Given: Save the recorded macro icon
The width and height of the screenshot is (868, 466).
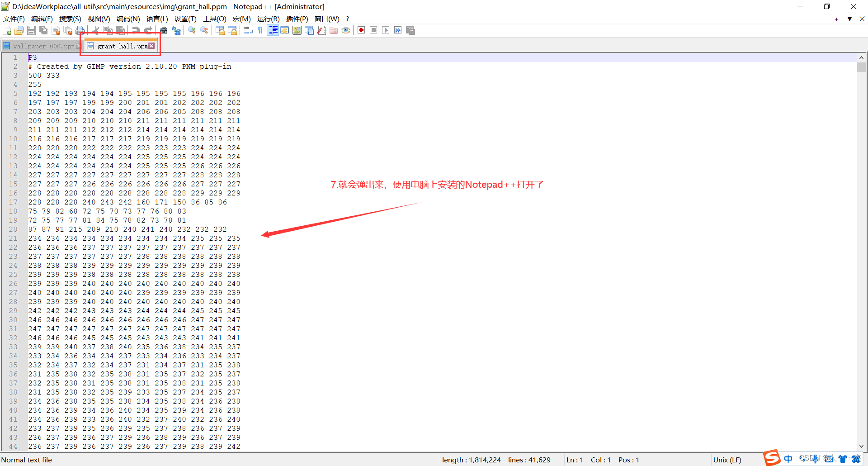Looking at the screenshot, I should [x=410, y=30].
